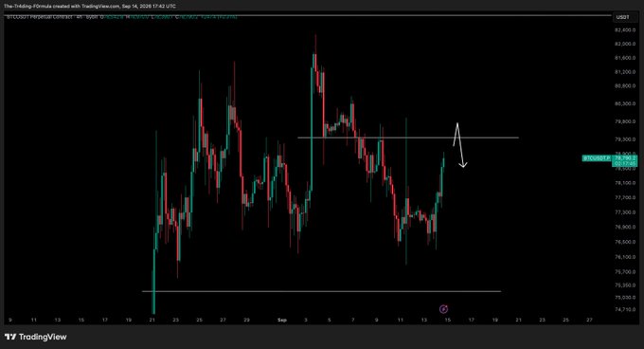Screen dimensions: 644x349
Task: Click the 5 date label on time axis
Action: 329,320
